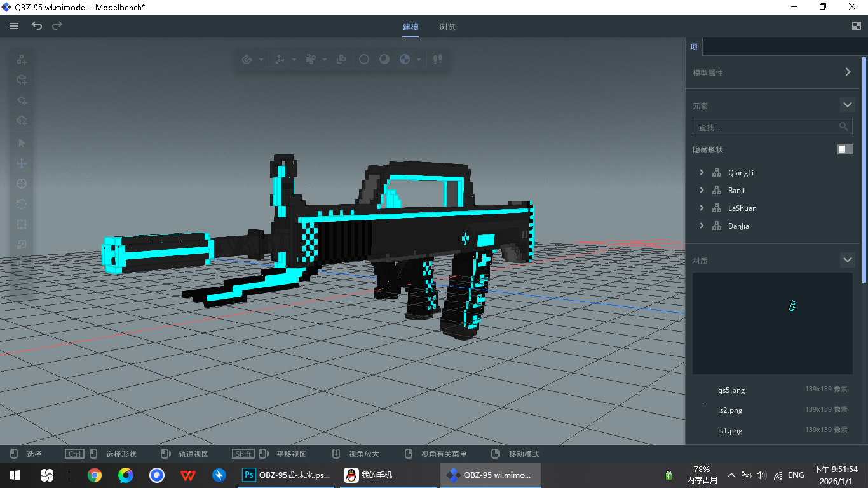Click the 查找 search field

pos(766,127)
